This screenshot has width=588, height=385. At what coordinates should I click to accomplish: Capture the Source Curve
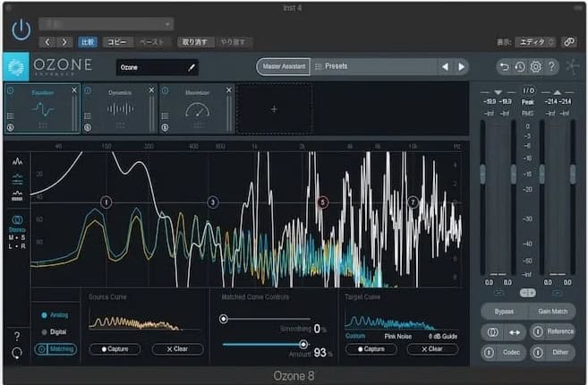(115, 349)
